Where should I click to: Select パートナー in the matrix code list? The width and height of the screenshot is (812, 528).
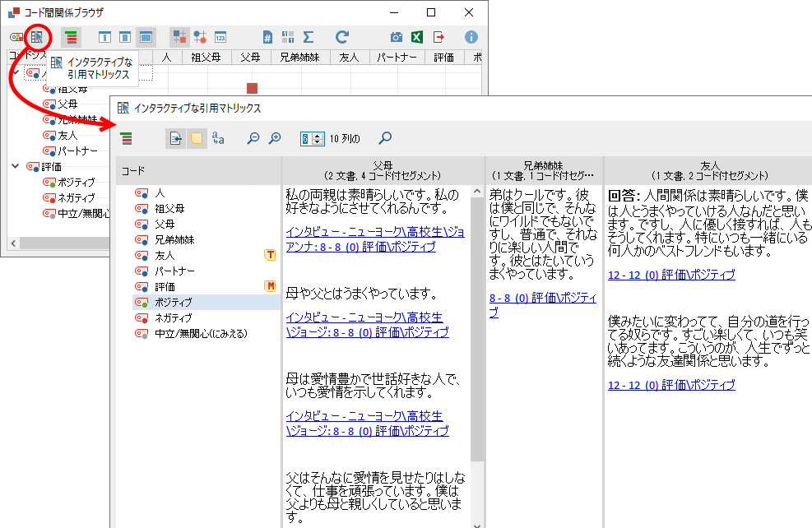click(x=174, y=271)
